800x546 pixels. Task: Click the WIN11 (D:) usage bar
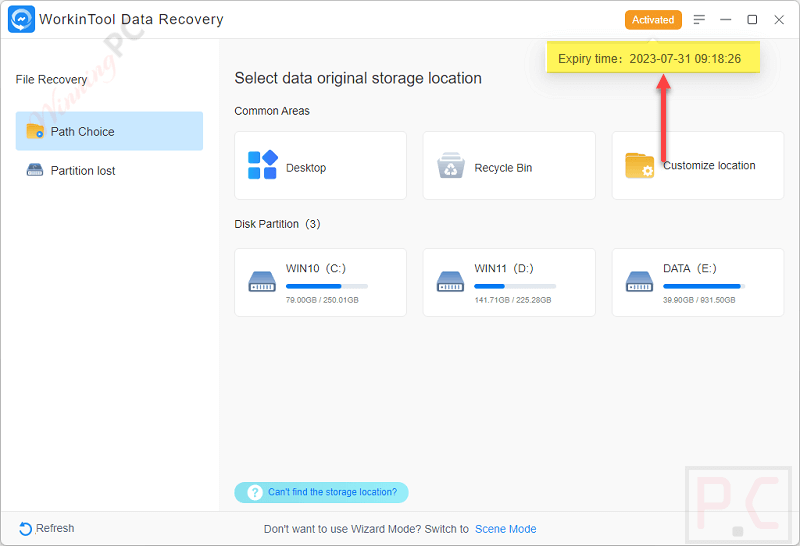(x=515, y=286)
